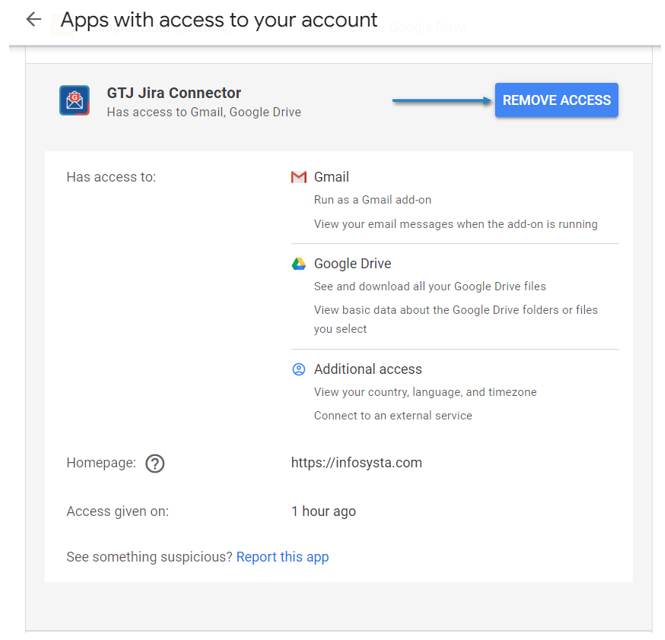This screenshot has height=640, width=665.
Task: Click 'See and download all your Google Drive files'
Action: (x=429, y=287)
